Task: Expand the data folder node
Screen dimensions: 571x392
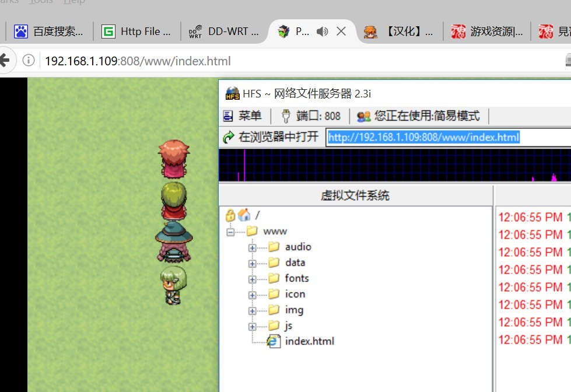Action: point(252,264)
